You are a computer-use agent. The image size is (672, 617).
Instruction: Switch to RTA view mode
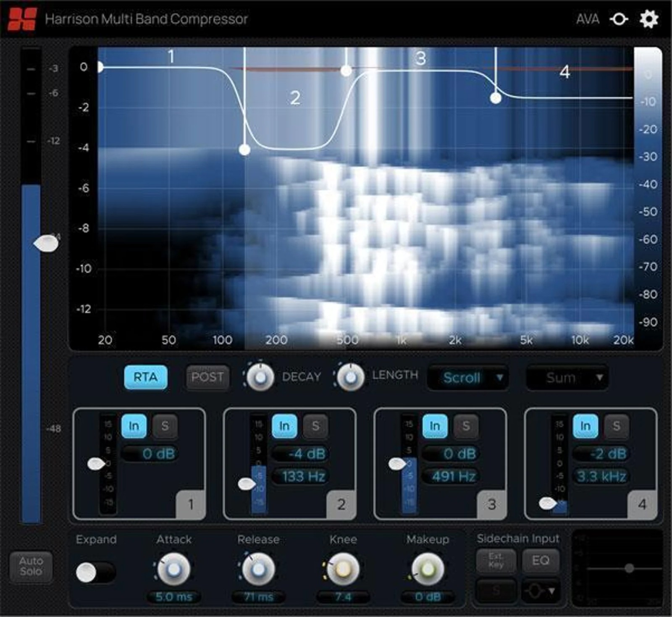coord(145,377)
